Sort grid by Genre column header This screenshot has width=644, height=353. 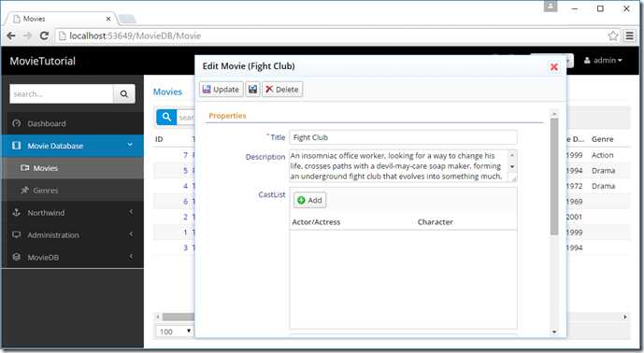[x=603, y=139]
